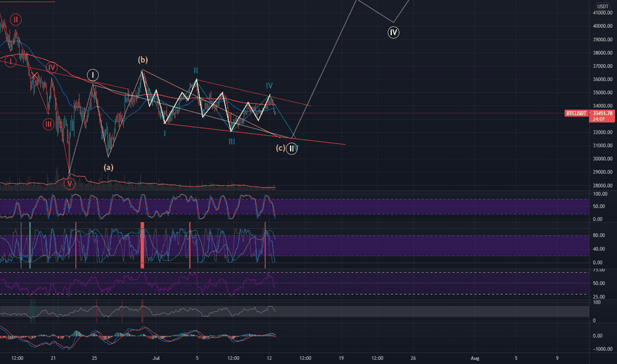617x364 pixels.
Task: Select the red circled V wave label
Action: click(70, 183)
